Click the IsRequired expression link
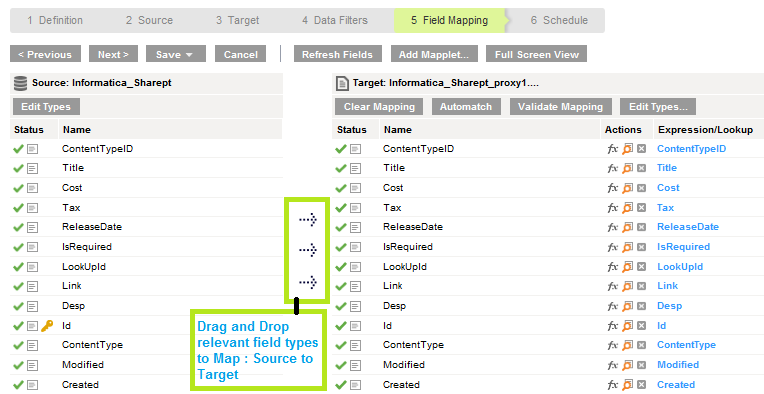The height and width of the screenshot is (394, 764). pos(683,247)
